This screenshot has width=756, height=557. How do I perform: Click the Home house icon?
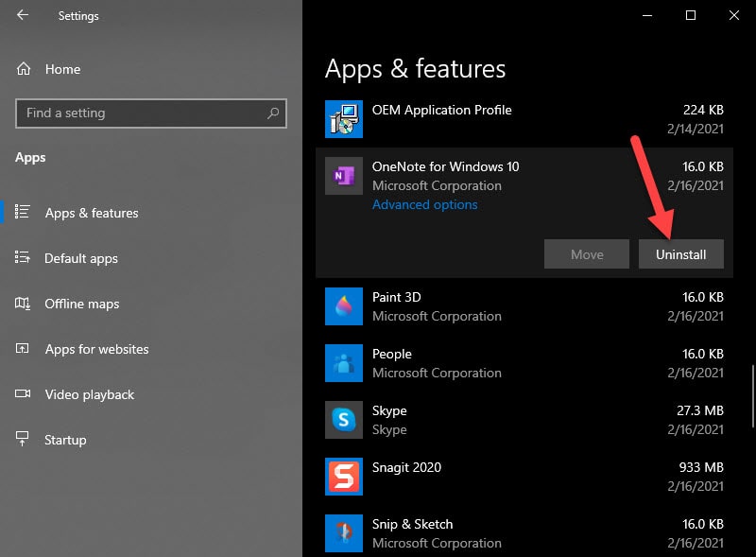click(x=23, y=69)
